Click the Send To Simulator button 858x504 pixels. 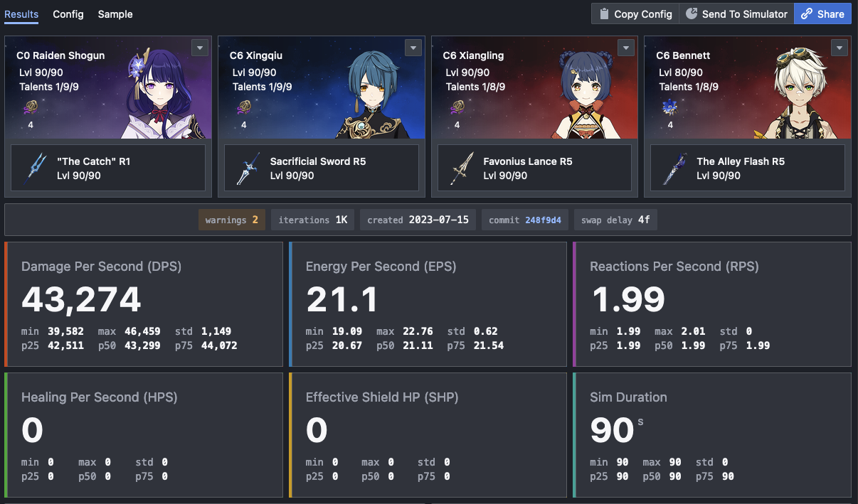click(736, 14)
